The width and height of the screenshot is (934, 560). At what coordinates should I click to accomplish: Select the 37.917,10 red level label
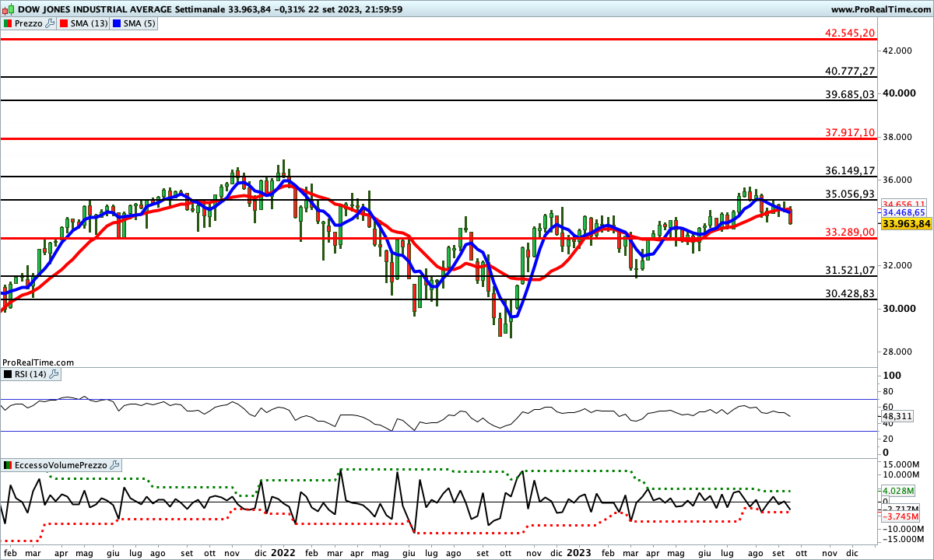coord(850,132)
